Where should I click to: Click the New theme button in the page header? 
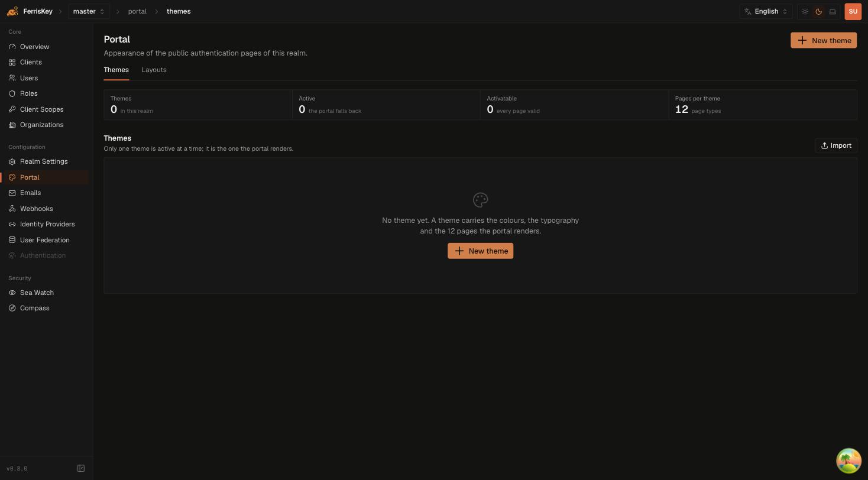click(824, 40)
